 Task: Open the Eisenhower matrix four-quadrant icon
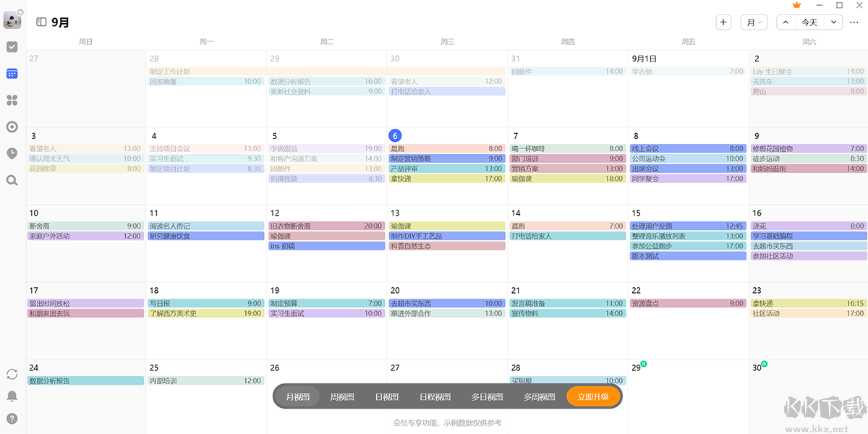tap(12, 100)
